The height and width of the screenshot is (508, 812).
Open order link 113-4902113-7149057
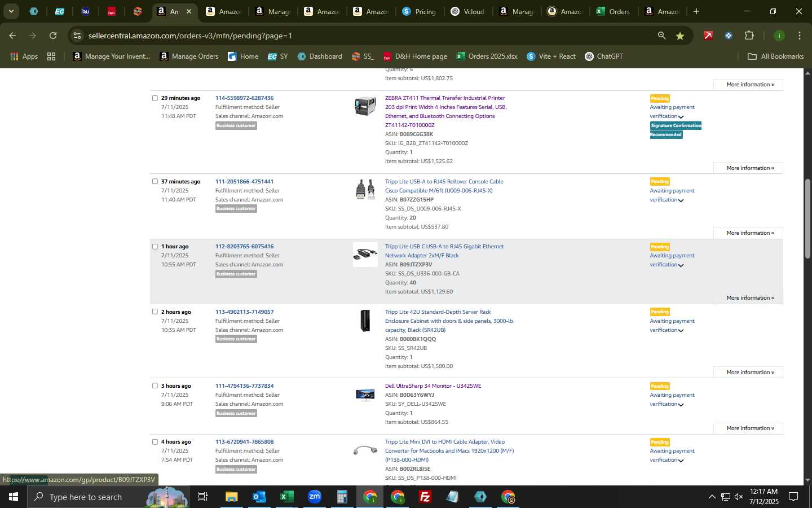click(244, 312)
